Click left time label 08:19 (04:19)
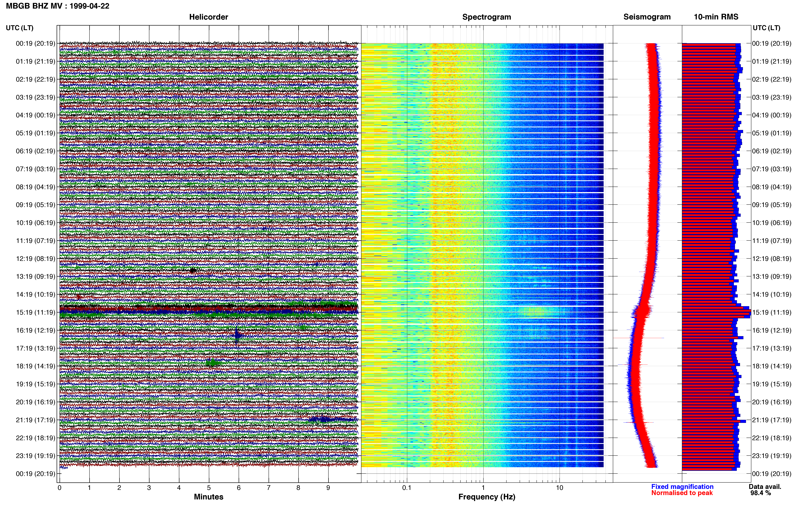812x508 pixels. 36,187
